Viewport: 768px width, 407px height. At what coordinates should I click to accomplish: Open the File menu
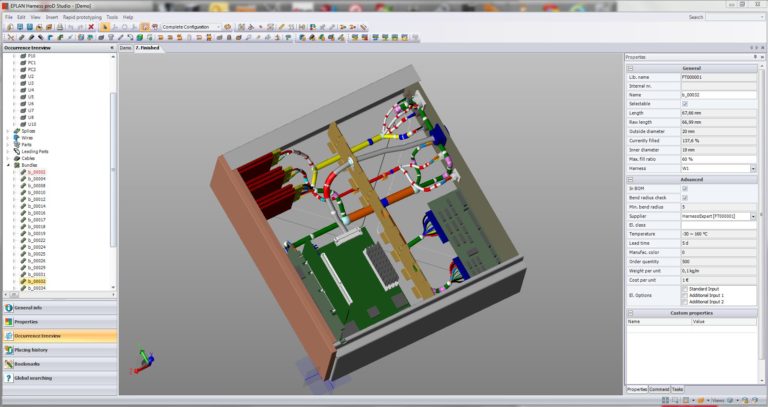tap(9, 17)
